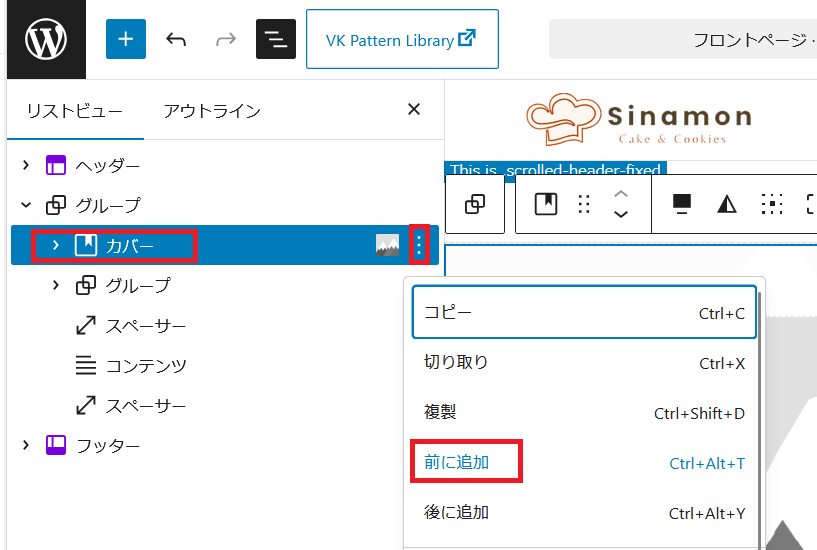Open the block inserter plus button
Screen dimensions: 817x550
(x=126, y=40)
